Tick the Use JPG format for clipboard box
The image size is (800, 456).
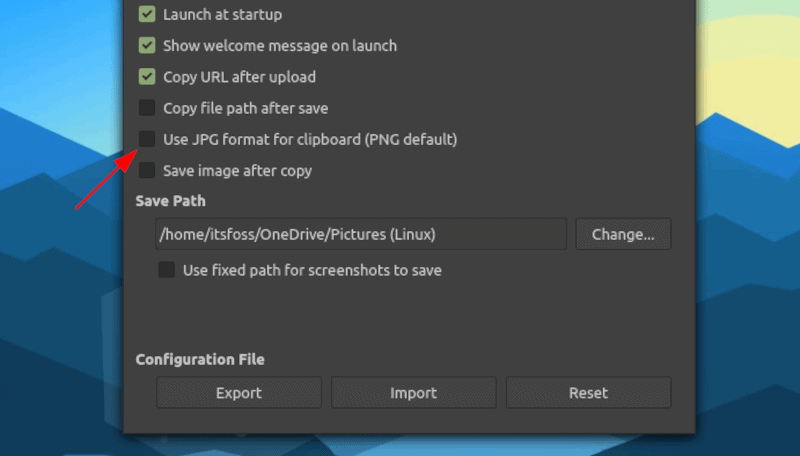(x=147, y=139)
